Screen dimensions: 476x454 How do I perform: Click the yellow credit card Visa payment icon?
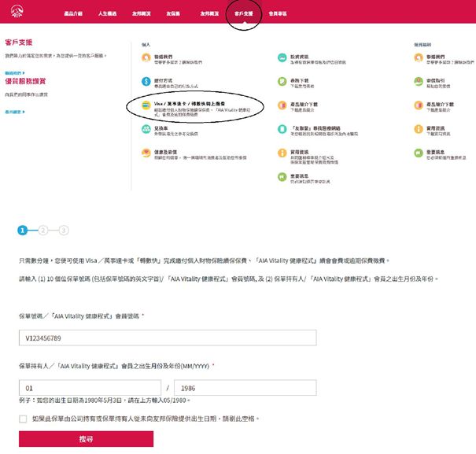(x=146, y=105)
